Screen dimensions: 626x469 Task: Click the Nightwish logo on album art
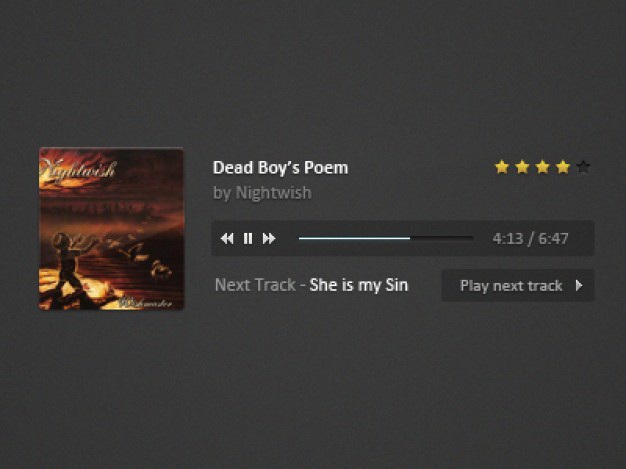[x=78, y=170]
